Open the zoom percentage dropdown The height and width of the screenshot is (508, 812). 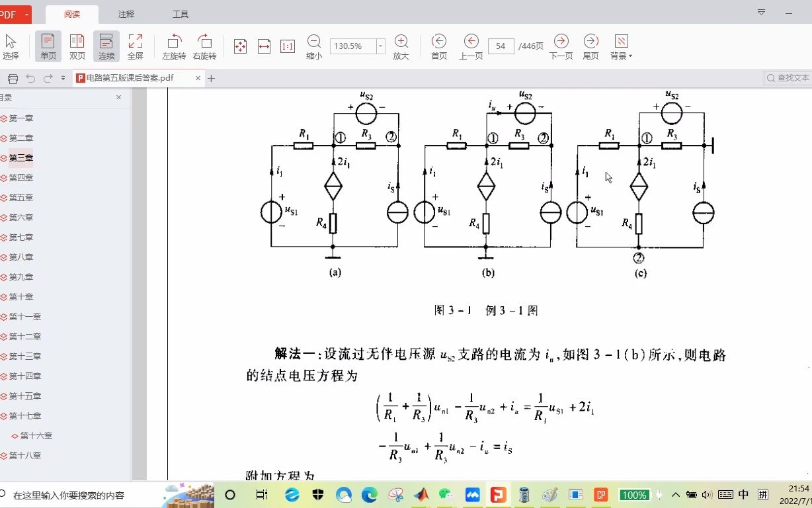tap(380, 46)
